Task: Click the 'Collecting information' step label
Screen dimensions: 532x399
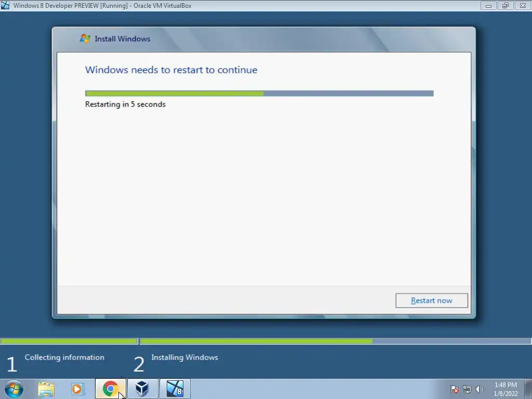Action: [x=64, y=357]
